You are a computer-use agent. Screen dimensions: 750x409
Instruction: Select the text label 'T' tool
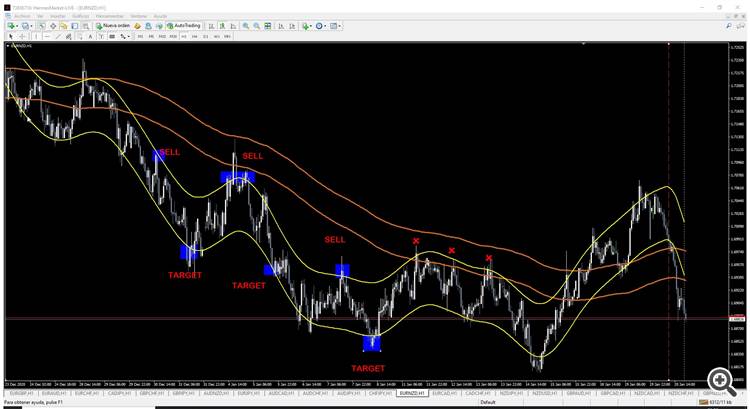(x=101, y=36)
